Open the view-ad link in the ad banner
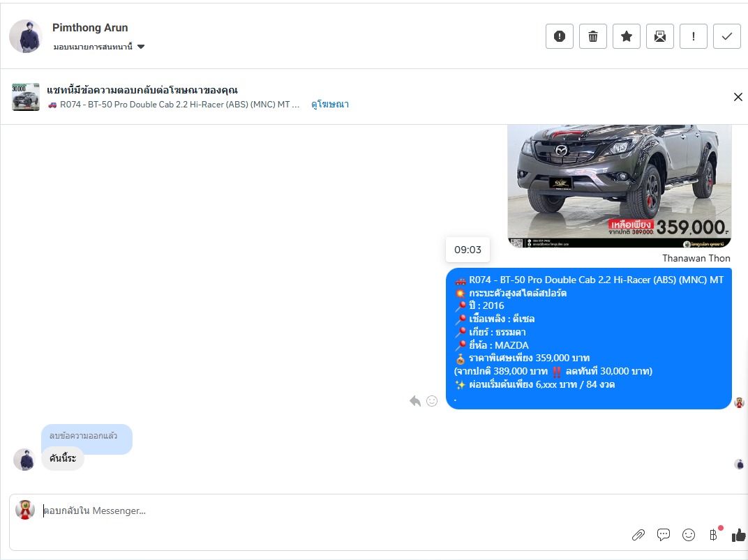This screenshot has width=748, height=560. point(330,105)
